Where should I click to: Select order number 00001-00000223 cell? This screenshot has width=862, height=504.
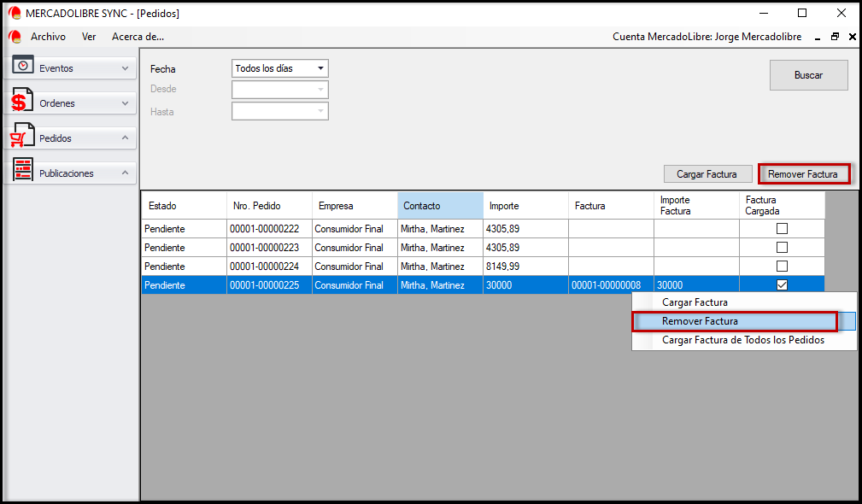pos(269,248)
